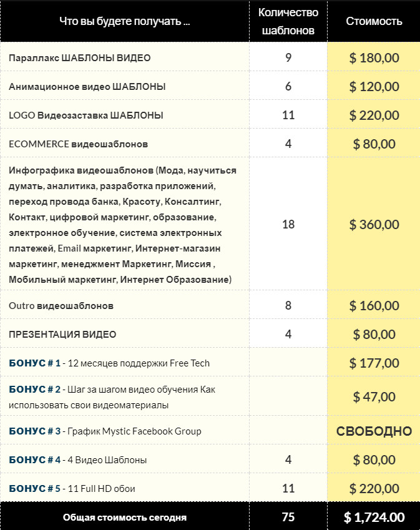The image size is (420, 530).
Task: Click the "ПРЕЗЕНТАЦИЯ ВИДЕО" row title
Action: pyautogui.click(x=62, y=335)
